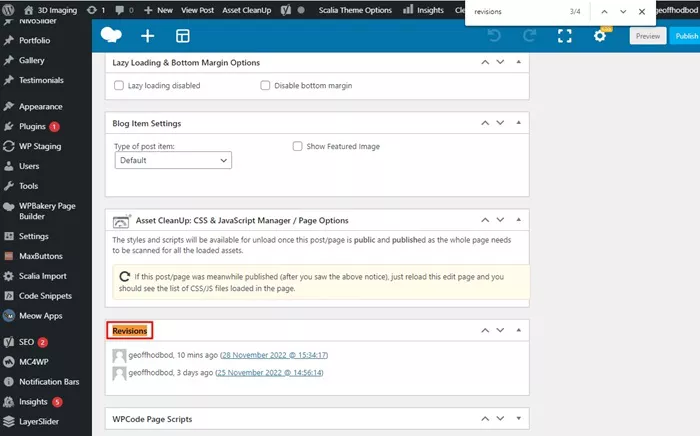Enable Lazy loading disabled checkbox
Image resolution: width=700 pixels, height=436 pixels.
click(x=119, y=85)
